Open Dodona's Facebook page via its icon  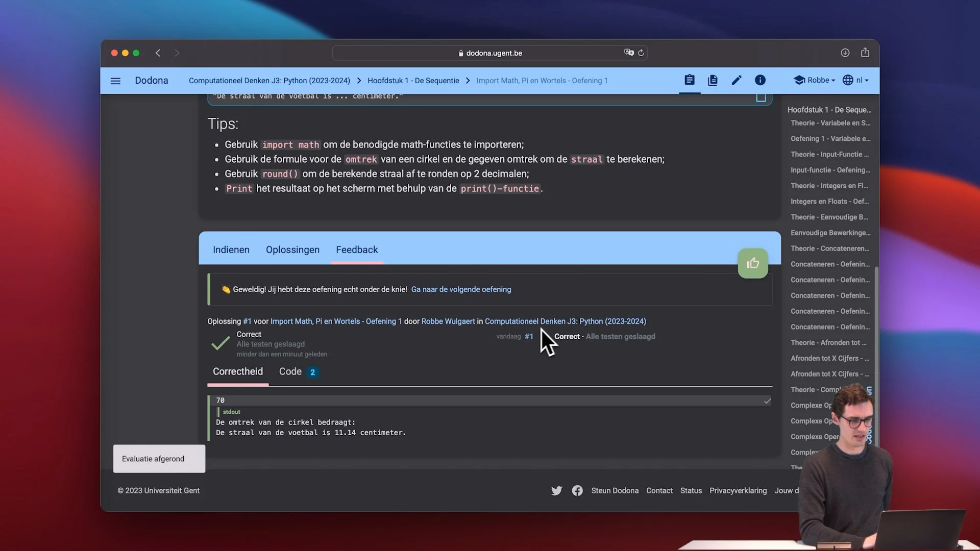point(577,490)
